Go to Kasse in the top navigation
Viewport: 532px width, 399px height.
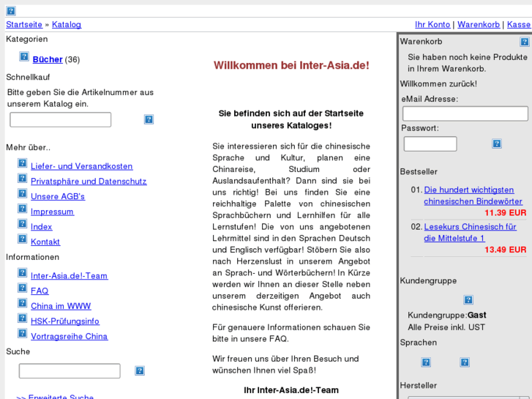tap(518, 24)
